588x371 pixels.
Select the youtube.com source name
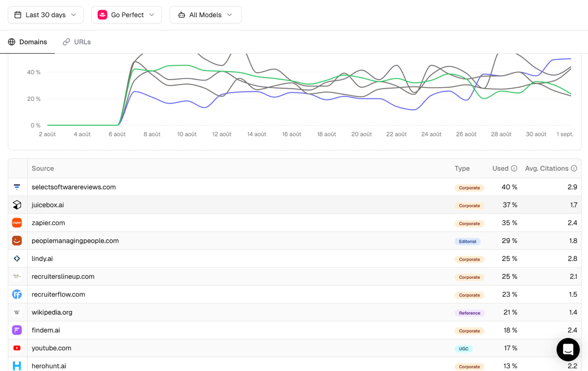coord(51,348)
